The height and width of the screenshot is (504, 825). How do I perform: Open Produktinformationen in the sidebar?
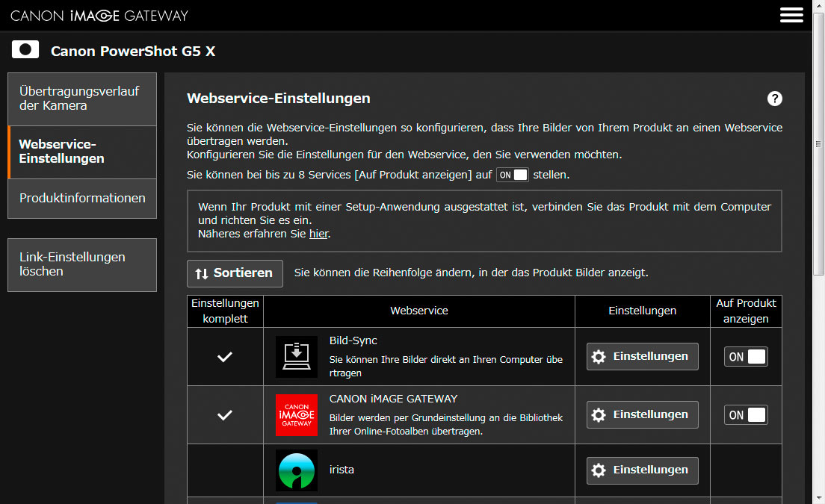pos(82,199)
